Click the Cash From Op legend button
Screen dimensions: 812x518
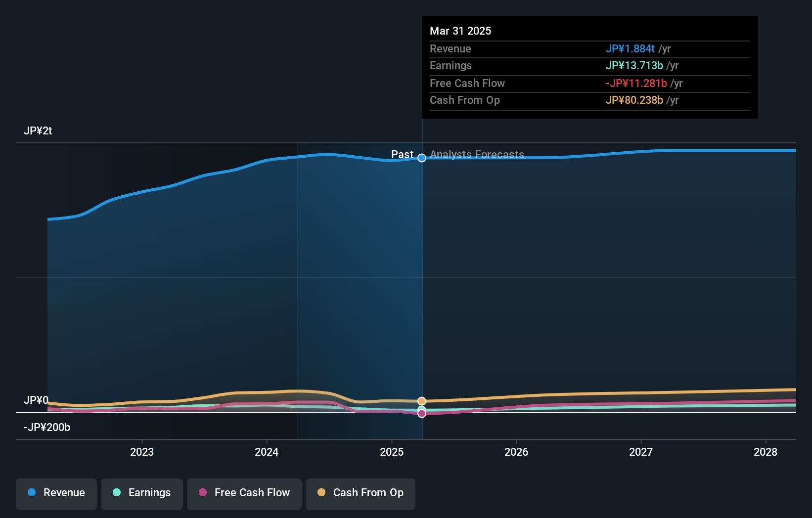(x=360, y=493)
